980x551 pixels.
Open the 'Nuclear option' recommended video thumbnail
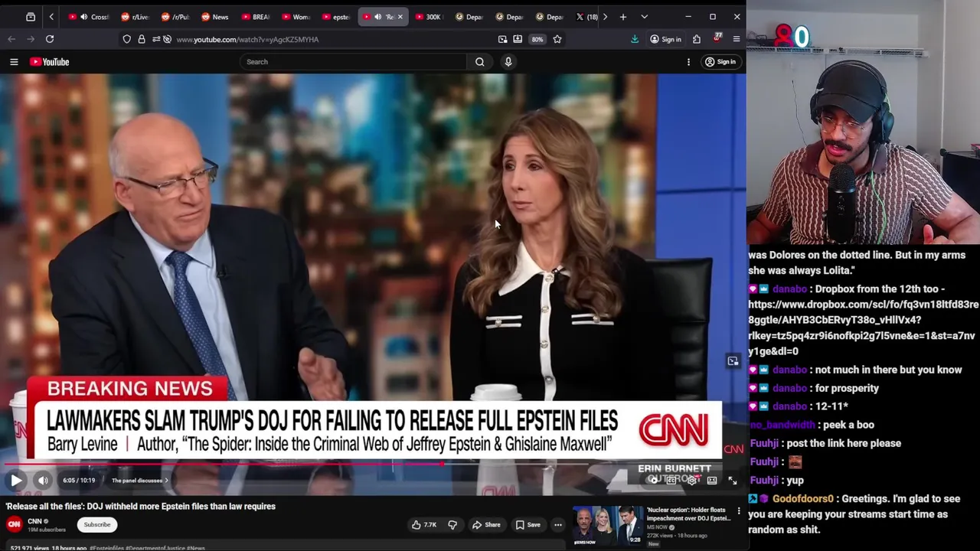[609, 527]
